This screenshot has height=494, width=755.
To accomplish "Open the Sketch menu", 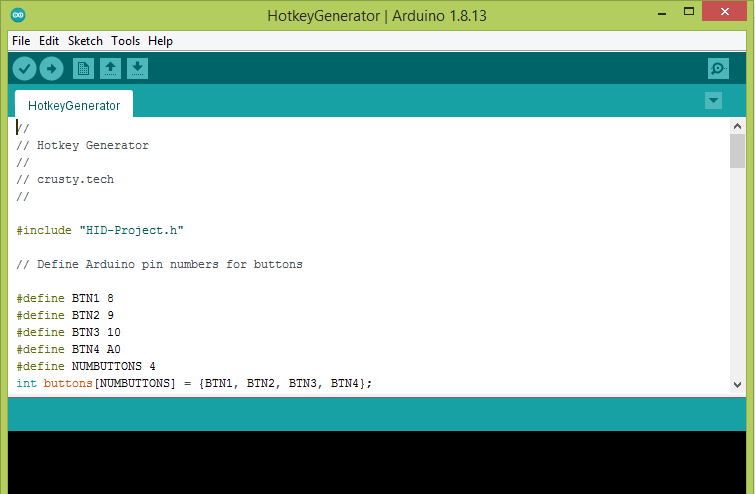I will (85, 41).
